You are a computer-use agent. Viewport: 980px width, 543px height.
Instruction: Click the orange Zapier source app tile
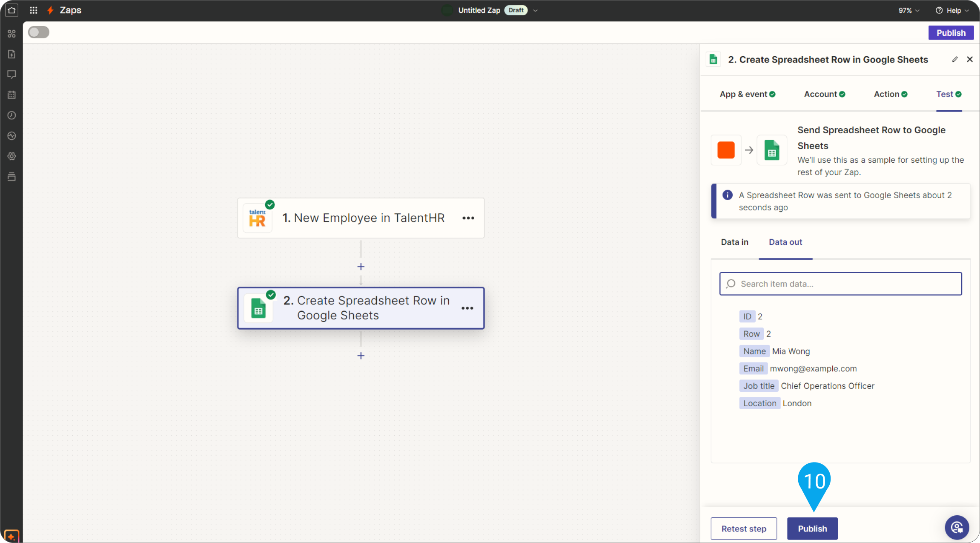coord(726,150)
